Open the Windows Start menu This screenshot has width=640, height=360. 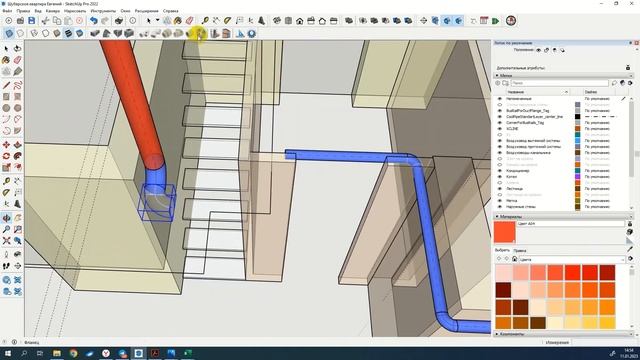7,353
